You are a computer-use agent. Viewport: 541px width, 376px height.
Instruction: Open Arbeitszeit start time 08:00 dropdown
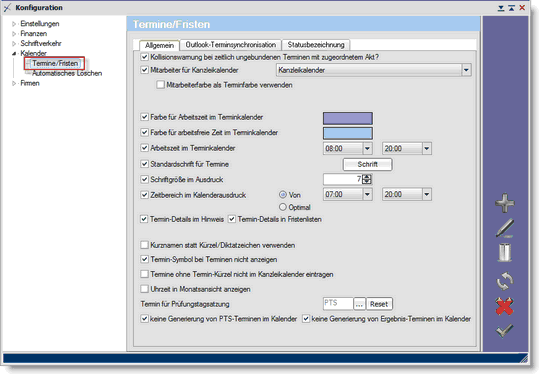[367, 149]
